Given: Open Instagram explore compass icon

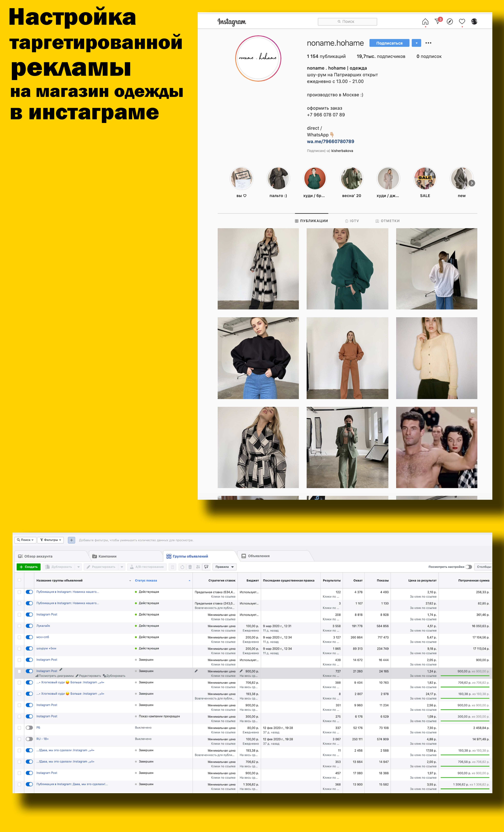Looking at the screenshot, I should [x=450, y=22].
